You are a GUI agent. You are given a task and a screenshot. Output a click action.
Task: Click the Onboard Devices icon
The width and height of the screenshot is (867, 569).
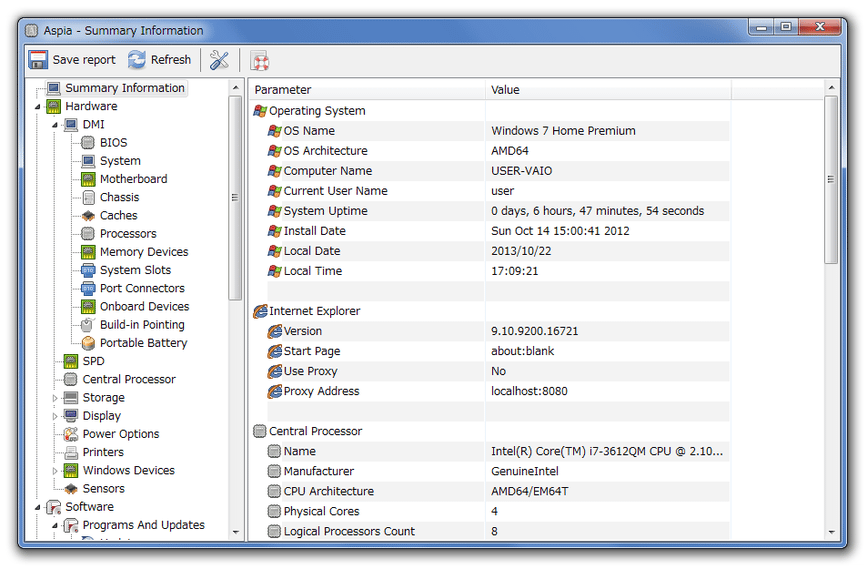pos(88,307)
